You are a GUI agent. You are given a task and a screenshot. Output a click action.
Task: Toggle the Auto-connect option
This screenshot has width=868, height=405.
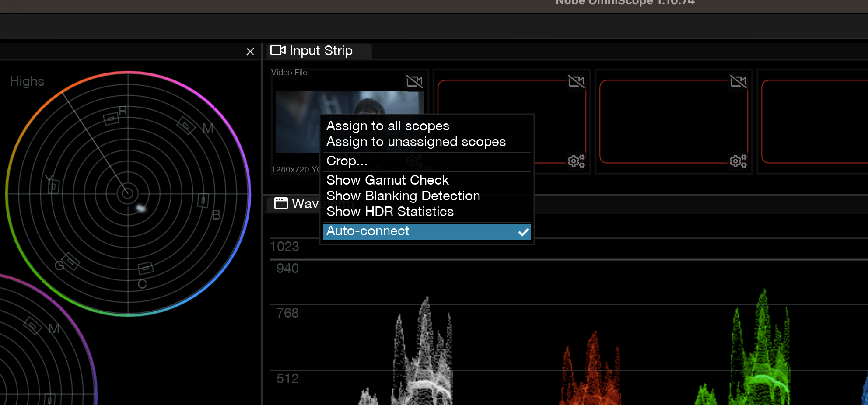[427, 231]
